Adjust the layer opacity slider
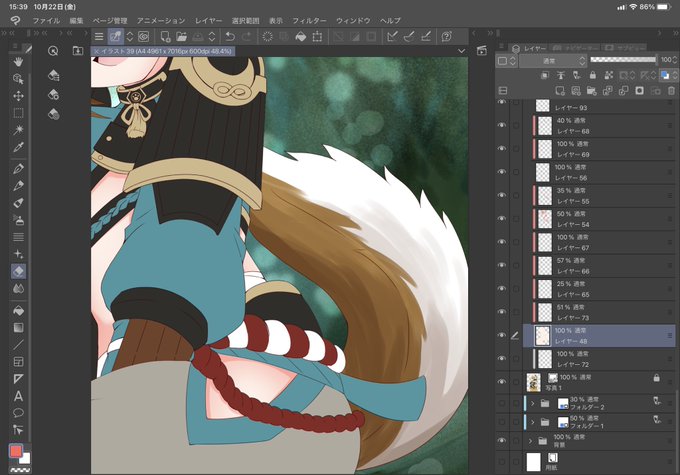The height and width of the screenshot is (475, 680). (623, 59)
